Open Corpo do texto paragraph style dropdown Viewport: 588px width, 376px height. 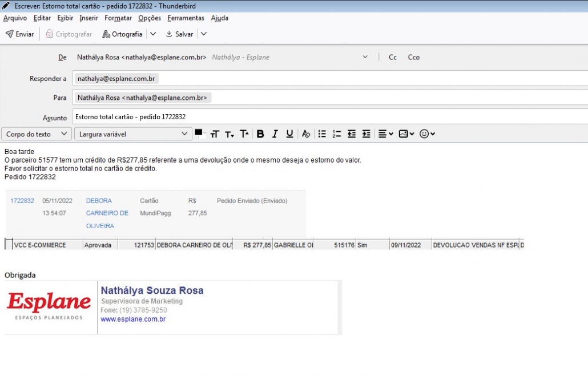pos(35,134)
